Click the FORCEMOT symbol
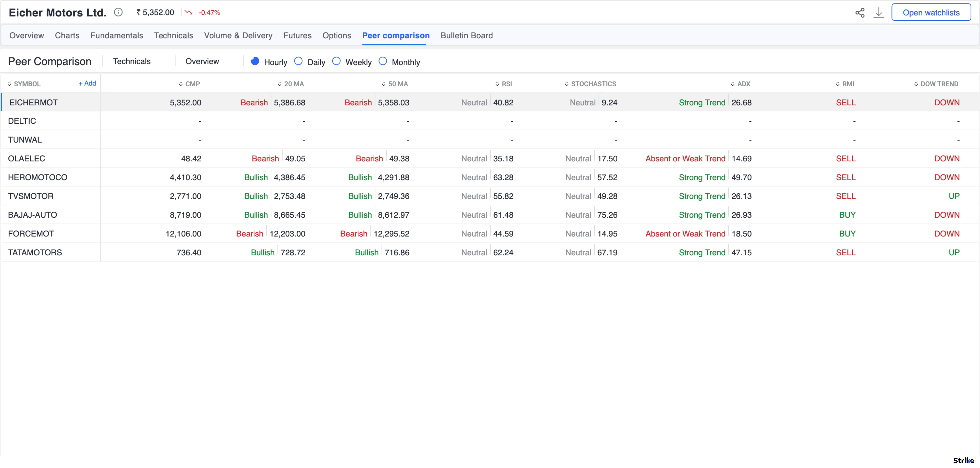980x468 pixels. tap(31, 233)
